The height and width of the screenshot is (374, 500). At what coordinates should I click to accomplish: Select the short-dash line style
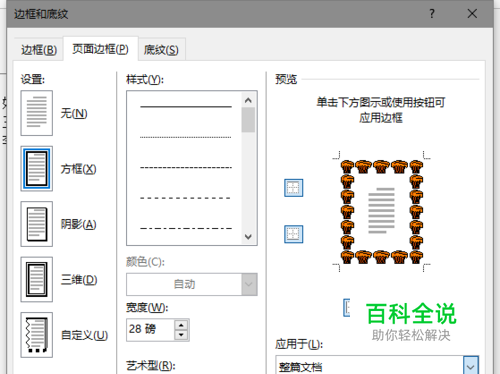pyautogui.click(x=186, y=167)
